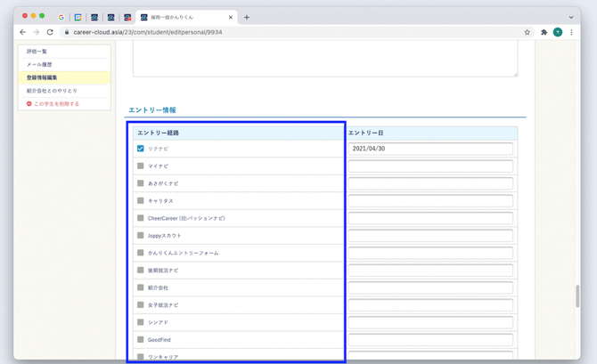597x364 pixels.
Task: Switch to the Google tab
Action: coord(61,17)
